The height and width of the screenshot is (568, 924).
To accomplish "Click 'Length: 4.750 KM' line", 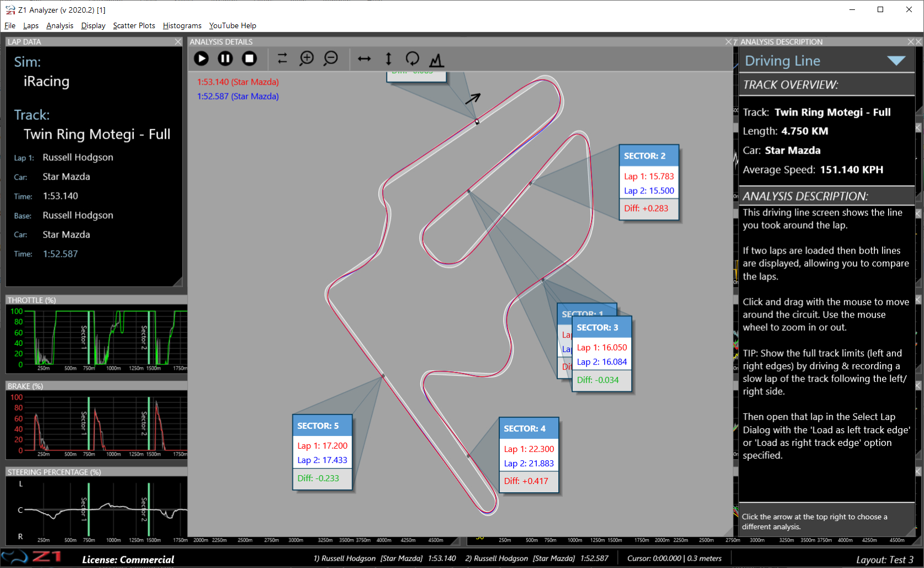I will [x=785, y=131].
